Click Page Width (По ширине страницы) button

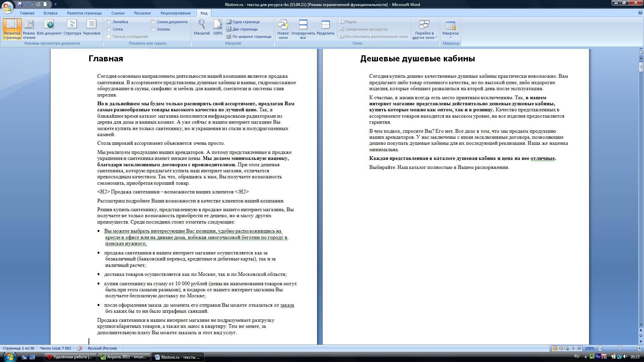249,37
